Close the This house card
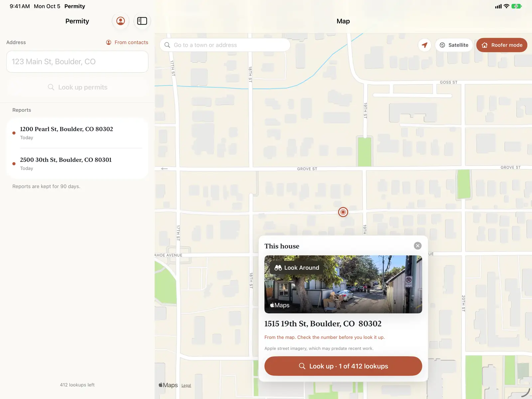532x399 pixels. (x=418, y=246)
